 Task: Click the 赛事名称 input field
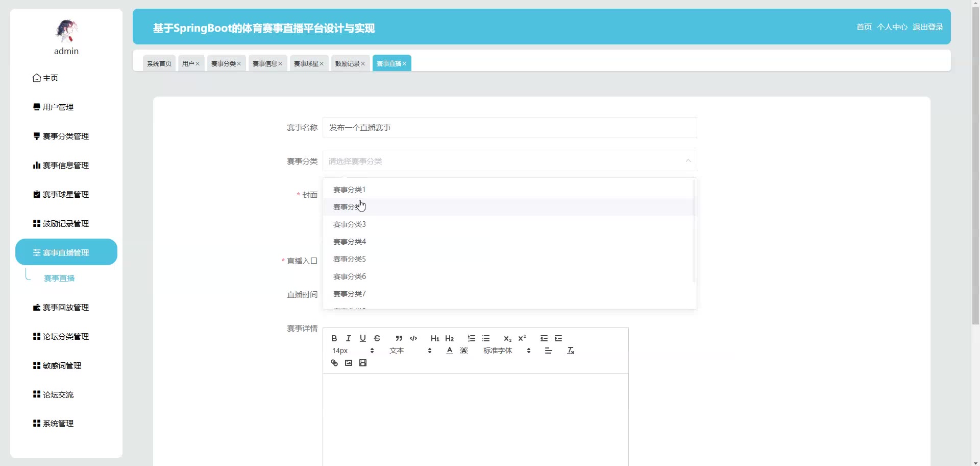click(509, 128)
